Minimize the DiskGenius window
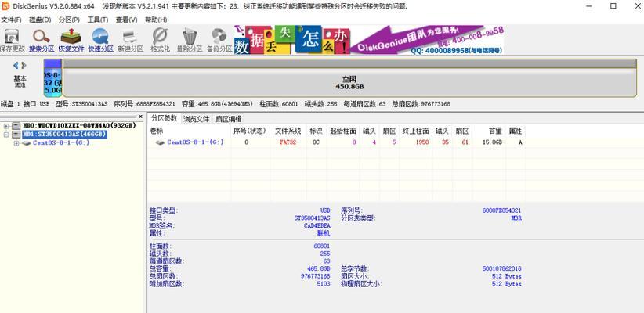 pyautogui.click(x=588, y=6)
